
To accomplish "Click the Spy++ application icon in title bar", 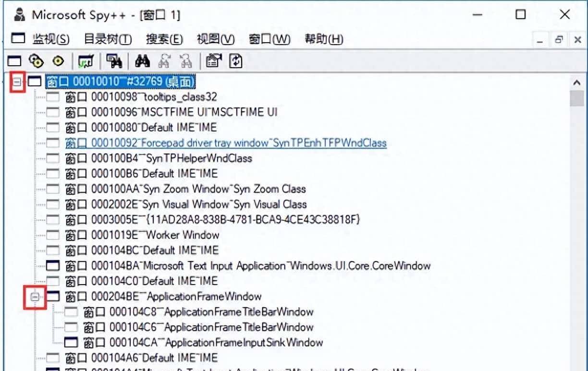I will click(19, 15).
